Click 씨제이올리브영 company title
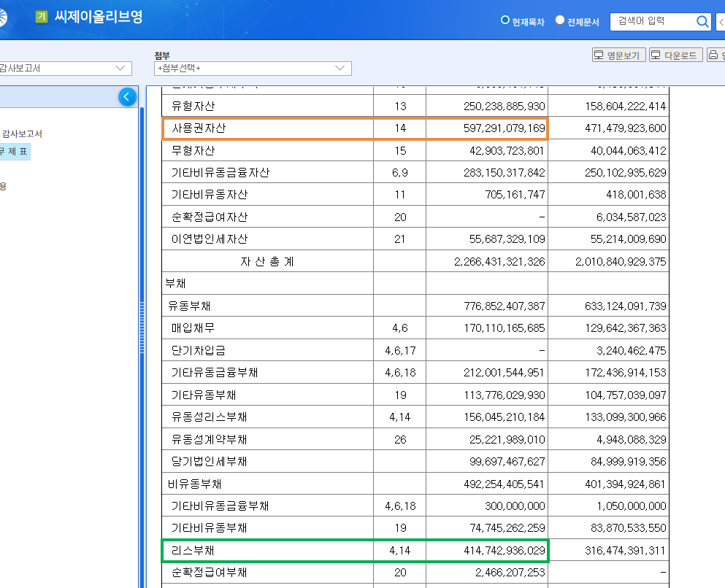This screenshot has width=725, height=588. (x=99, y=17)
